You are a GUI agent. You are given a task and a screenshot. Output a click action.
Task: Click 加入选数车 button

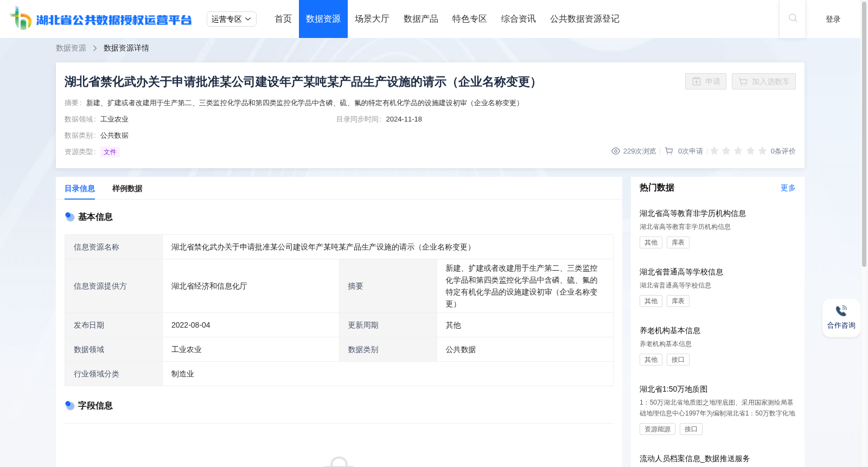tap(764, 81)
